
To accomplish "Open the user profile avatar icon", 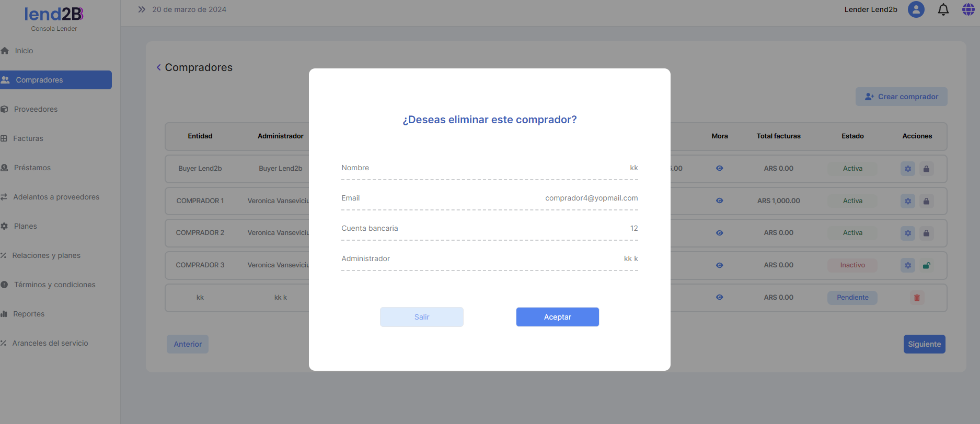I will coord(916,9).
